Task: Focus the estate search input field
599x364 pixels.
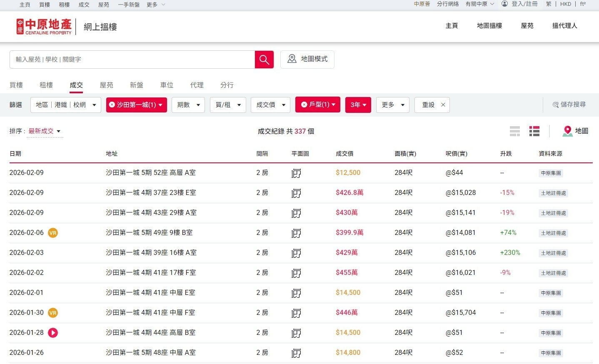Action: click(132, 60)
